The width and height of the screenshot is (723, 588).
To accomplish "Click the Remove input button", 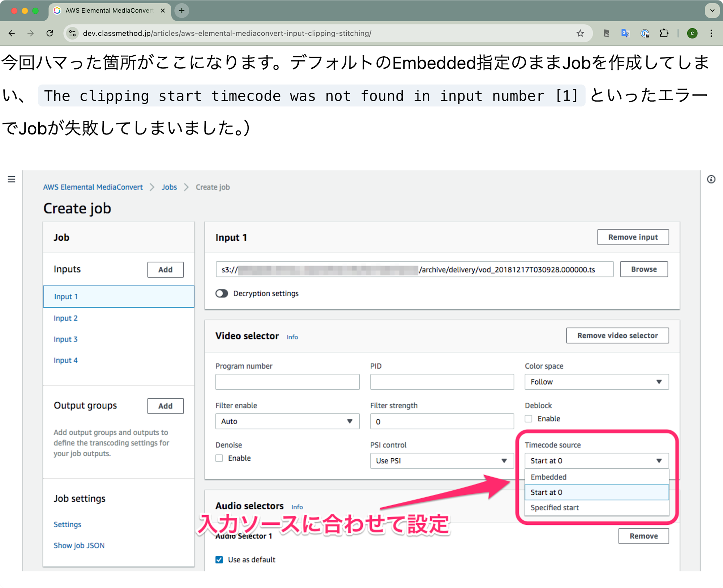I will point(633,237).
